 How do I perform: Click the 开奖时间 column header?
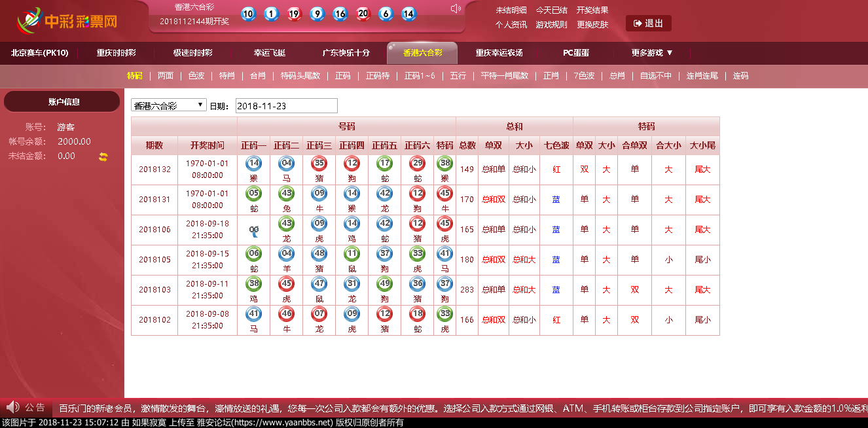(x=207, y=145)
